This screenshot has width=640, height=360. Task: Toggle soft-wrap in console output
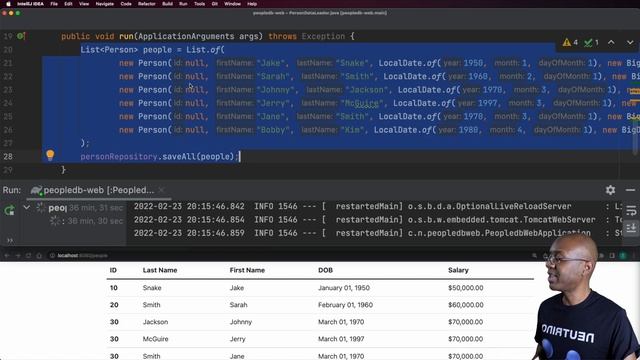point(631,211)
